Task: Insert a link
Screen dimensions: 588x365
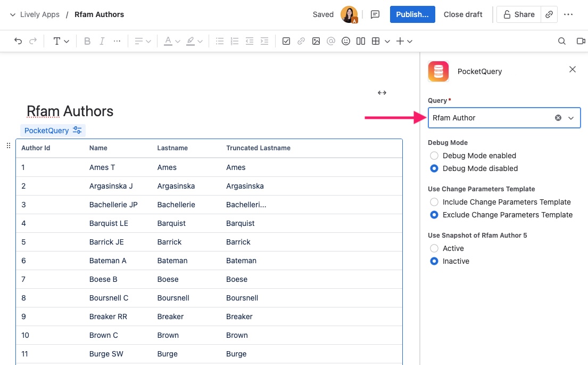Action: (301, 42)
